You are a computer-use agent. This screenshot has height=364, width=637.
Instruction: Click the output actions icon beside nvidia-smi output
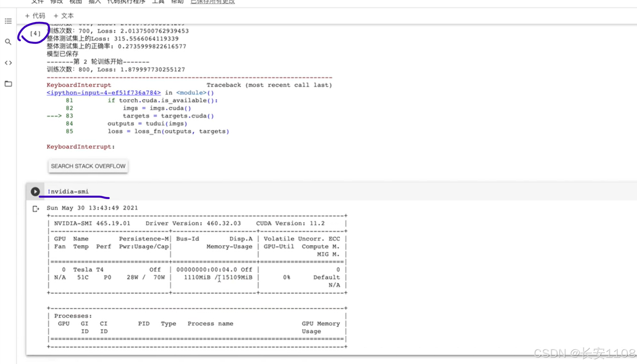pyautogui.click(x=36, y=209)
